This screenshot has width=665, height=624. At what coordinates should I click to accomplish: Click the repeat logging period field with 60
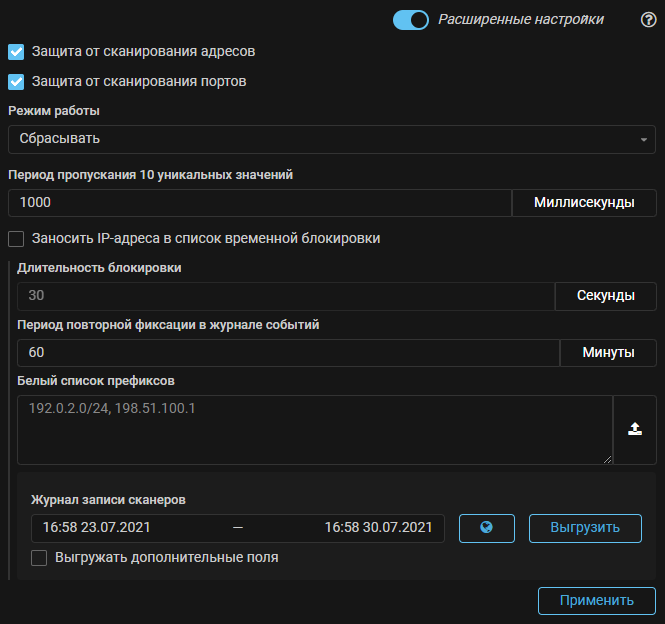(287, 353)
